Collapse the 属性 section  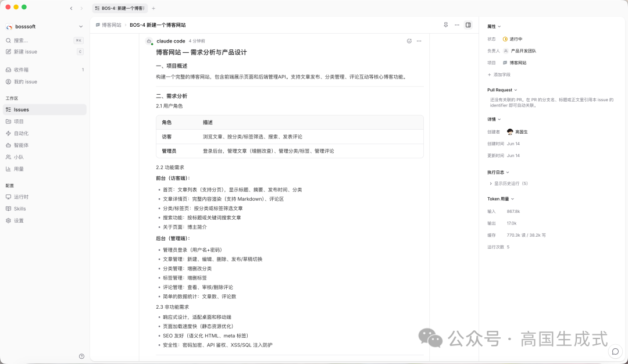[x=494, y=26]
